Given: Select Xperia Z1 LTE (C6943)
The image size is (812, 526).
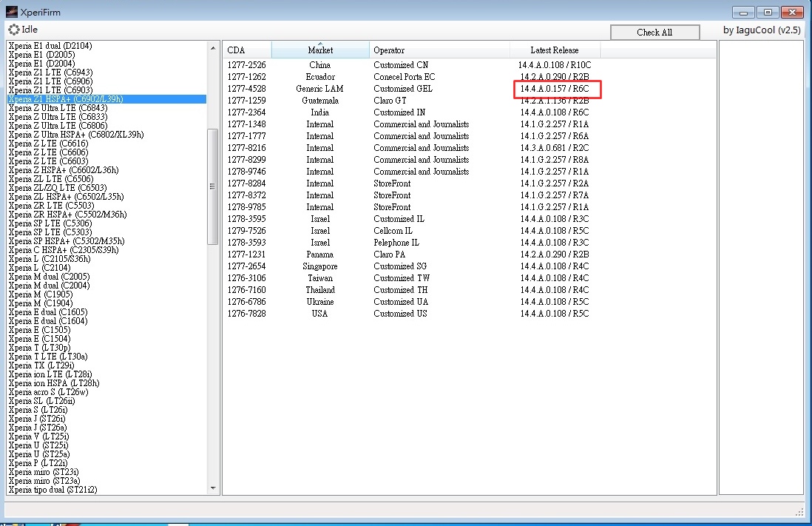Looking at the screenshot, I should pyautogui.click(x=50, y=72).
